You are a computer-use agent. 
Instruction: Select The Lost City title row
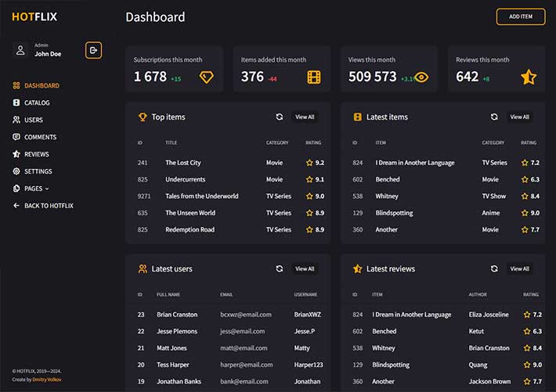click(x=183, y=163)
